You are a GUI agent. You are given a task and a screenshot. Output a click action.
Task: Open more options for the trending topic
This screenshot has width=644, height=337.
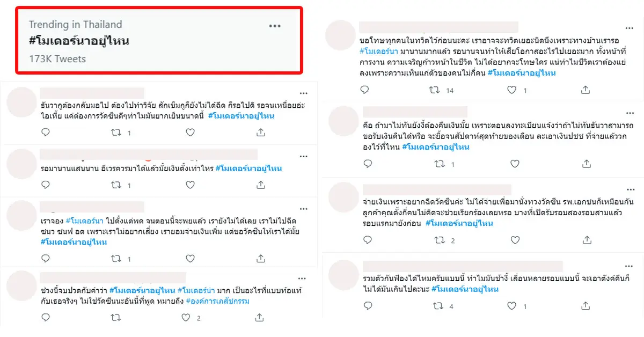[x=275, y=26]
